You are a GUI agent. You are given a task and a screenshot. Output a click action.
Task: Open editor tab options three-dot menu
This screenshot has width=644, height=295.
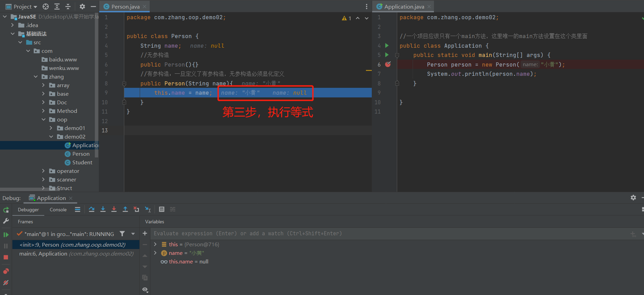tap(367, 7)
